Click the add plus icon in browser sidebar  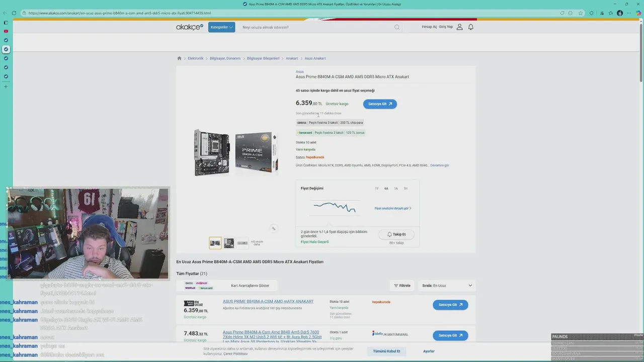[6, 86]
